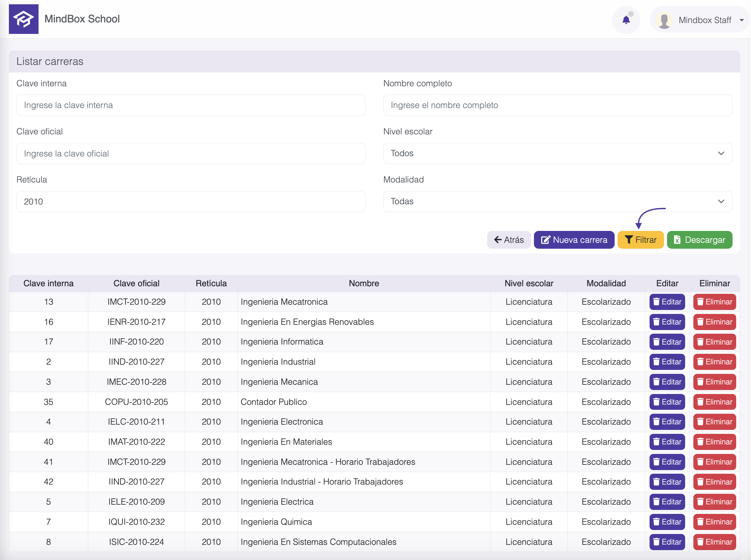
Task: Edit the Ingenieria Mecatronica row 13
Action: click(667, 302)
